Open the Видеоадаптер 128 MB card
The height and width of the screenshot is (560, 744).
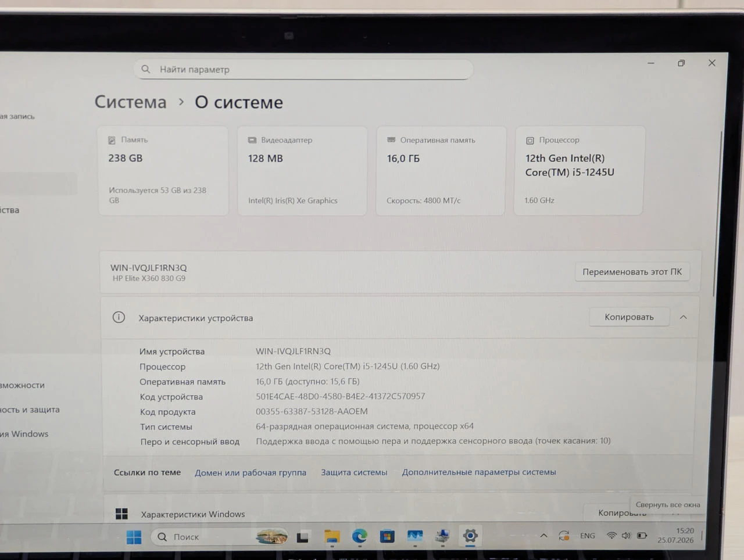tap(302, 171)
